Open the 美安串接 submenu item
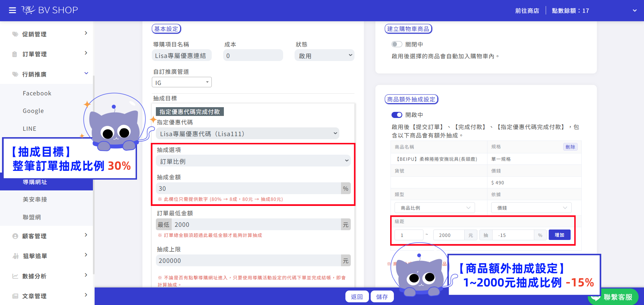Image resolution: width=644 pixels, height=305 pixels. pyautogui.click(x=35, y=200)
